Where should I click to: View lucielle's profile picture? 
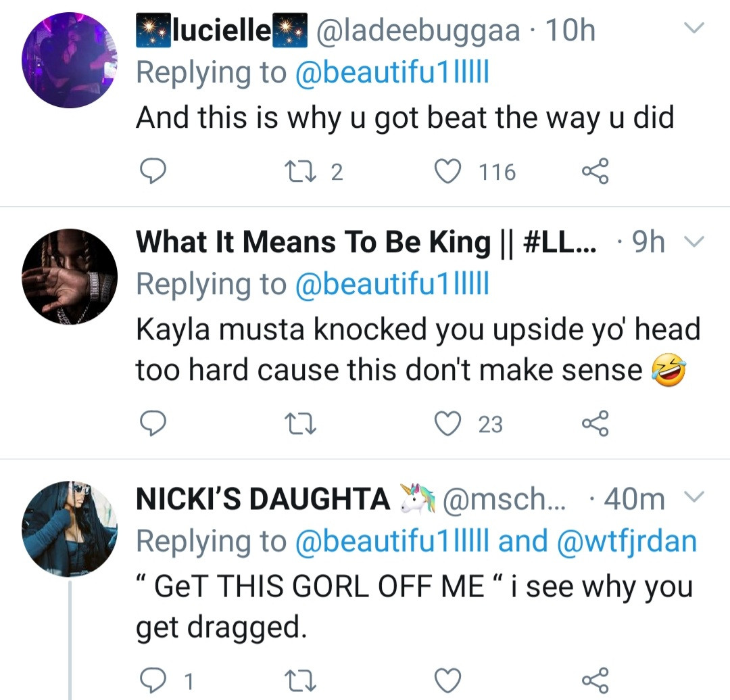click(70, 60)
